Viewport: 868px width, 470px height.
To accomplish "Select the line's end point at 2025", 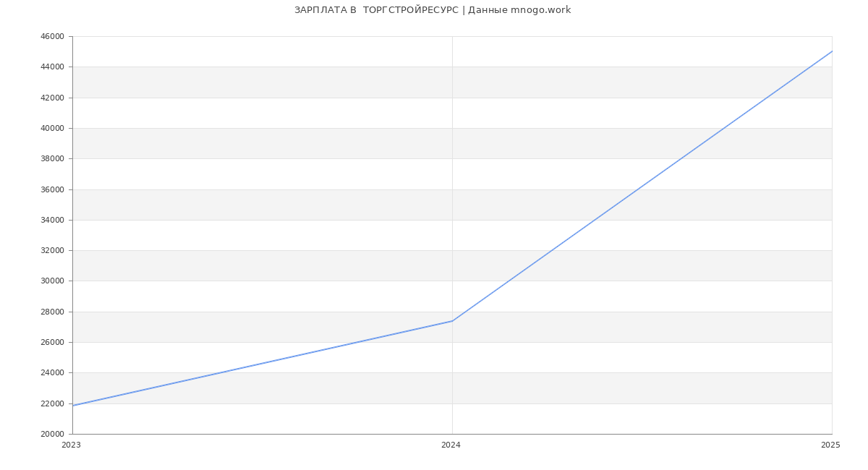I will (x=831, y=51).
